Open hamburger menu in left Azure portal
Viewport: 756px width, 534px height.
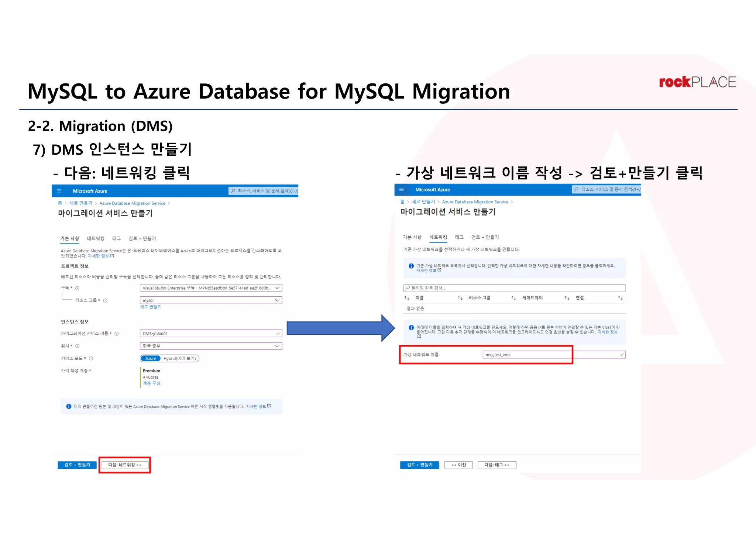pos(59,191)
